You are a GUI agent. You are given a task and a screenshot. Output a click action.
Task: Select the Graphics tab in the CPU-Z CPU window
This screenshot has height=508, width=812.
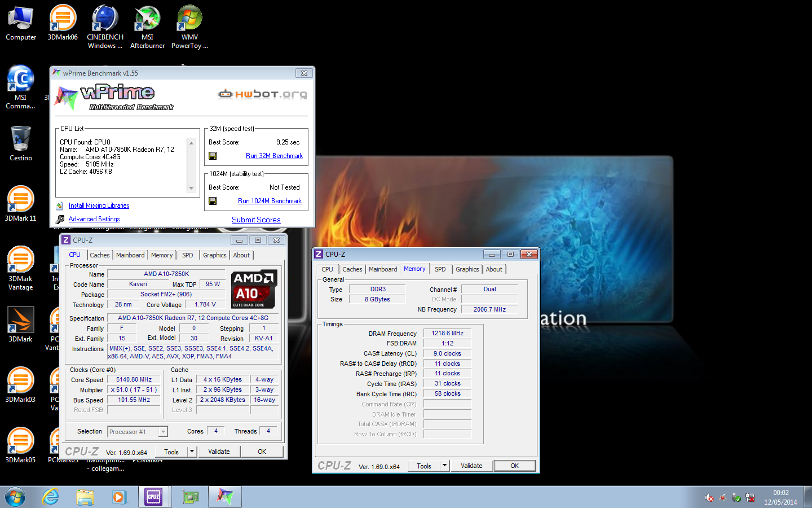[215, 255]
